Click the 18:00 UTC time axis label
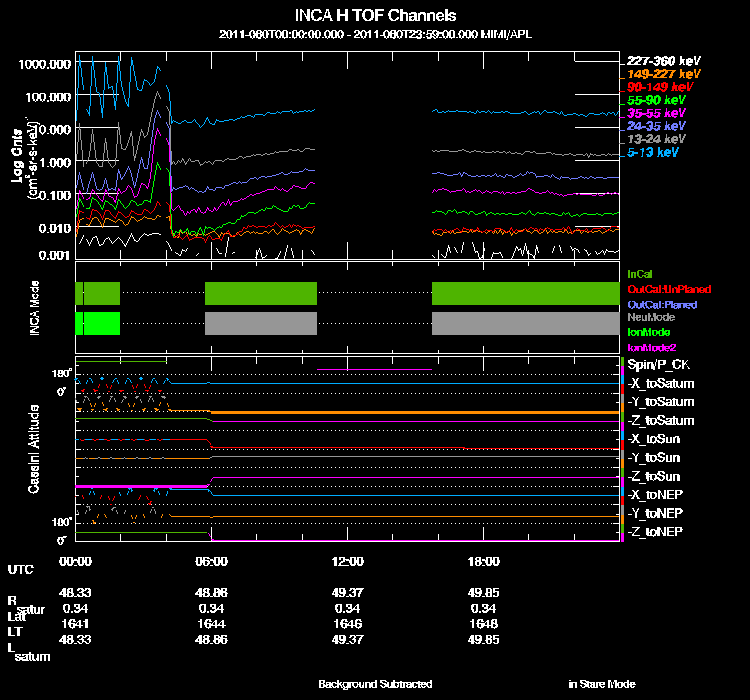The image size is (750, 700). 484,561
